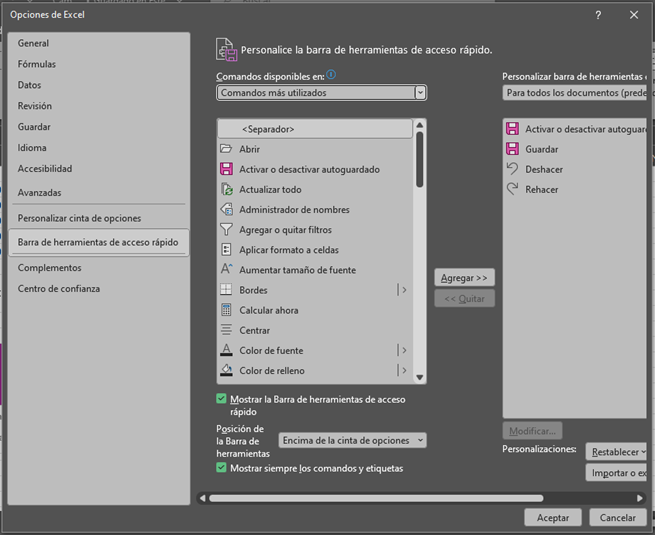Open the Comandos más utilizados dropdown
655x535 pixels.
pos(321,93)
